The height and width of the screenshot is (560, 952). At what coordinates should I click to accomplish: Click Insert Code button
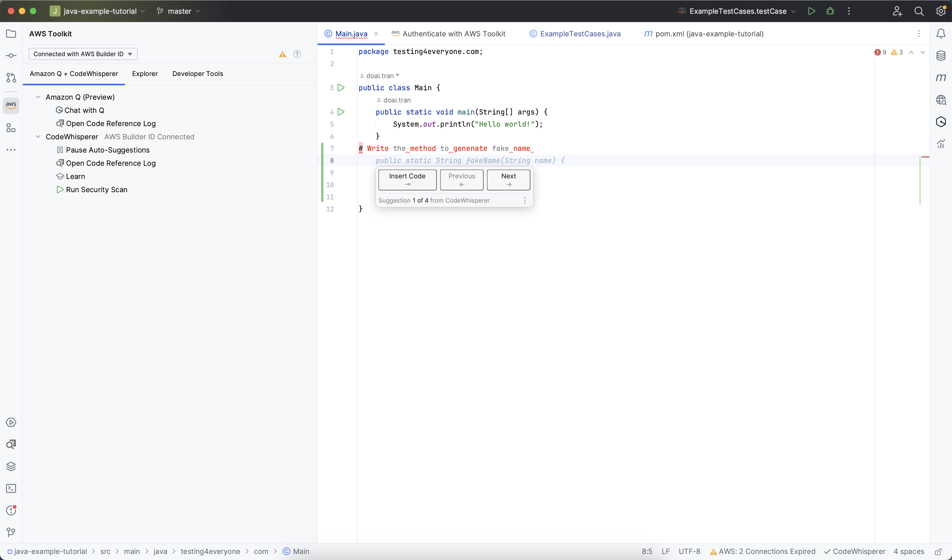pyautogui.click(x=407, y=180)
